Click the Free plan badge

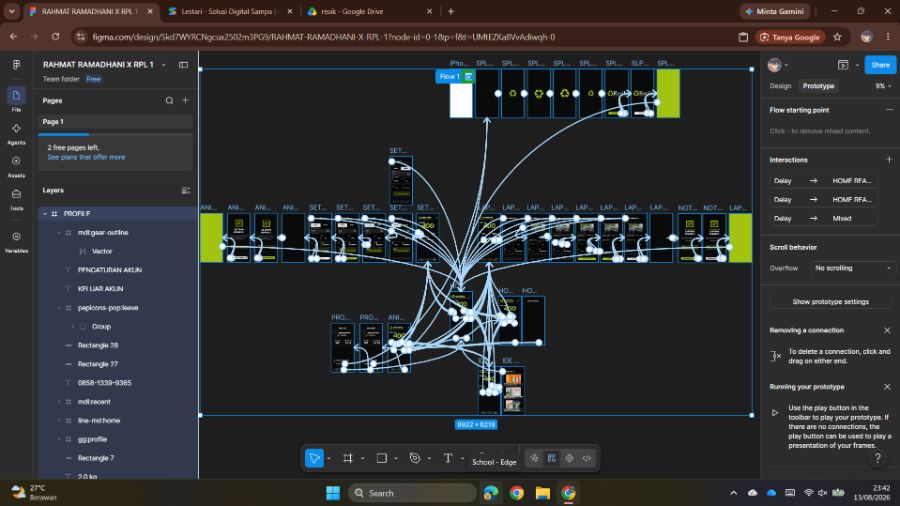pyautogui.click(x=94, y=79)
